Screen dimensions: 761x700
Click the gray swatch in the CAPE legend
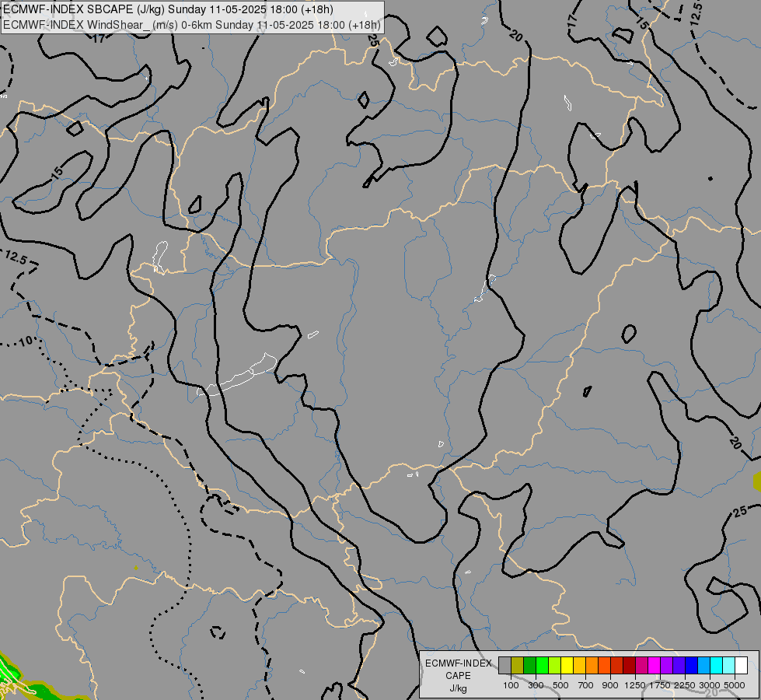click(x=504, y=665)
